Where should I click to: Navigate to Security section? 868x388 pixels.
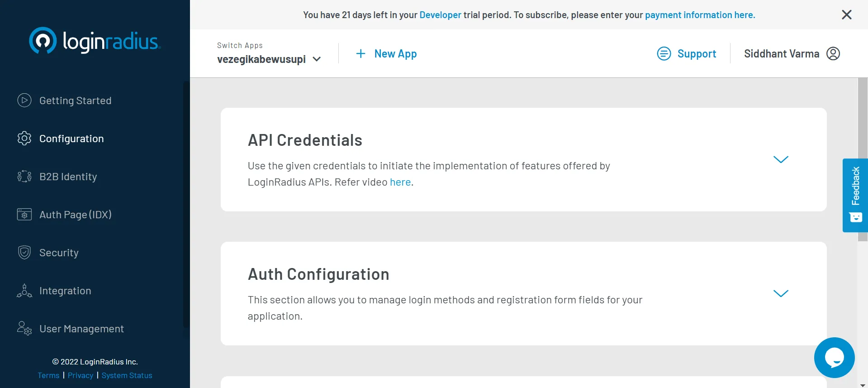[x=59, y=253]
